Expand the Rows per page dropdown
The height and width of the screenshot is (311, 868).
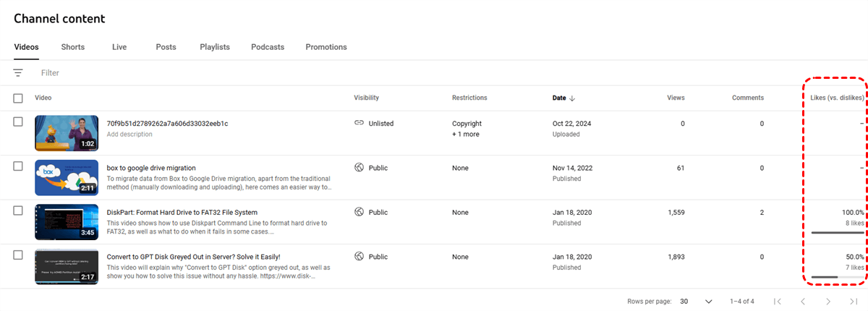click(708, 301)
